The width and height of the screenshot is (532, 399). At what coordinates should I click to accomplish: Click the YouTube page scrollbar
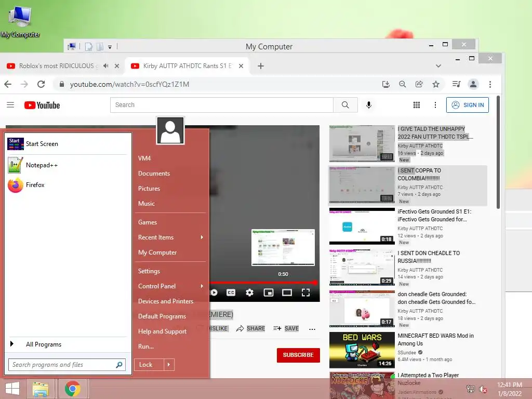498,153
